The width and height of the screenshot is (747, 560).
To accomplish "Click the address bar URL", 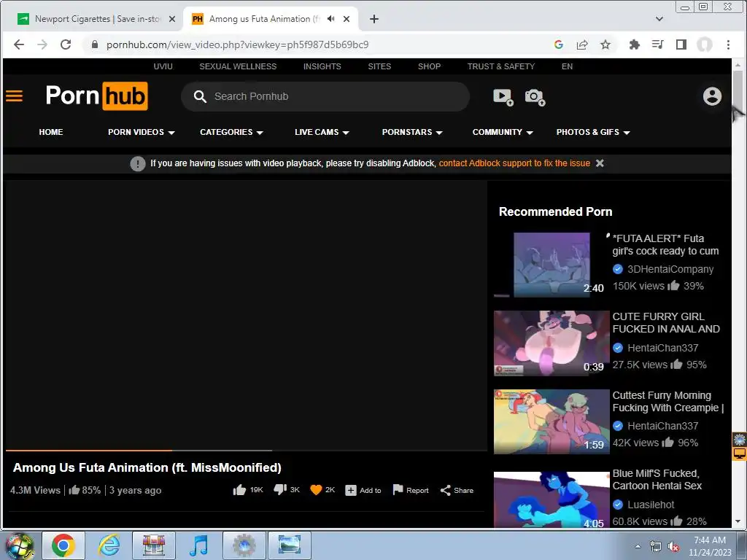I will click(x=237, y=44).
